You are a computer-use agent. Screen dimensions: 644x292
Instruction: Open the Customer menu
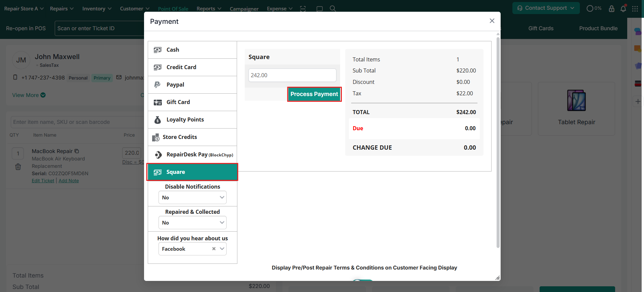[135, 8]
